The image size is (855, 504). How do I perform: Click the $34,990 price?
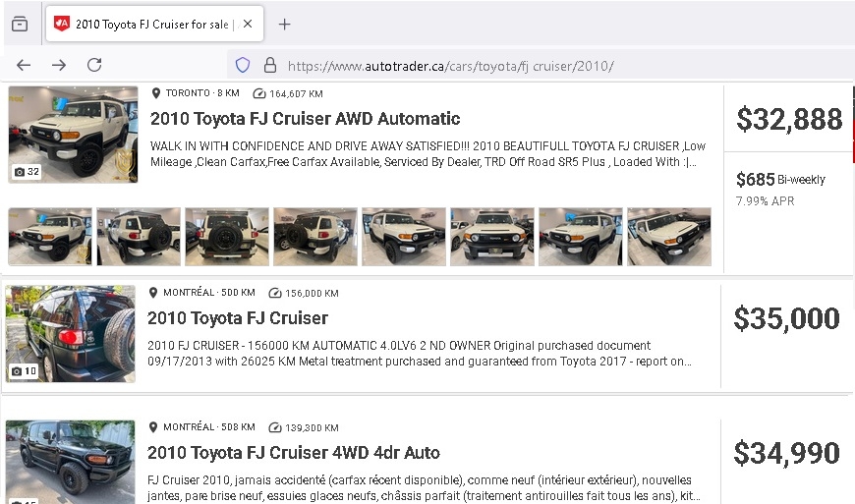point(786,453)
